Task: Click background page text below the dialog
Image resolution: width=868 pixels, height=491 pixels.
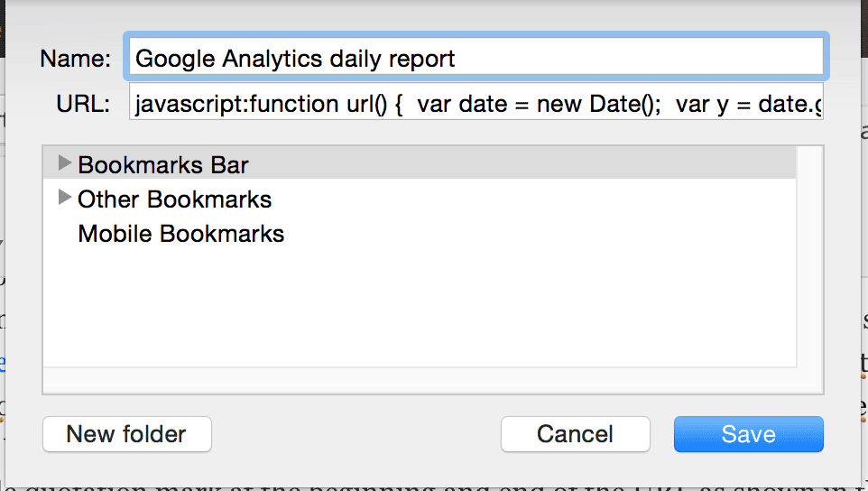Action: point(432,486)
